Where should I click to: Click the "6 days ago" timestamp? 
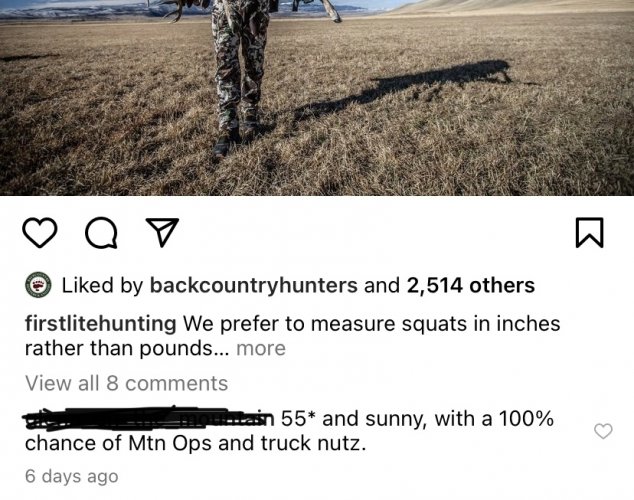(71, 476)
